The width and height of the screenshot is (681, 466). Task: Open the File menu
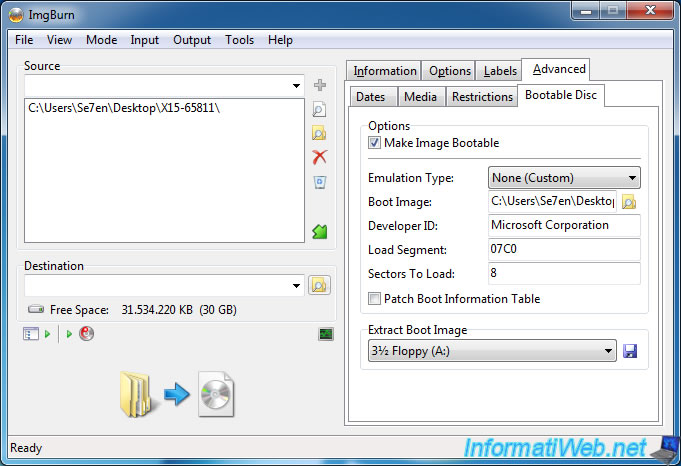coord(24,40)
